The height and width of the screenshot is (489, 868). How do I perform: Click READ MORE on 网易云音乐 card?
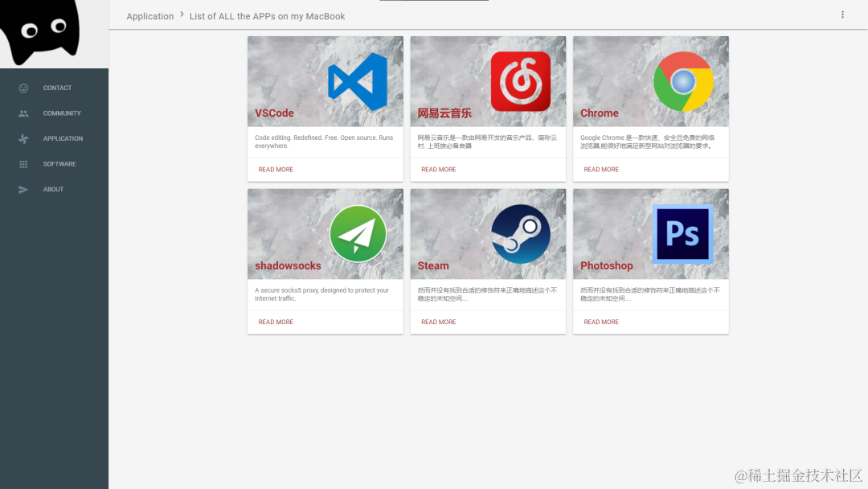439,170
